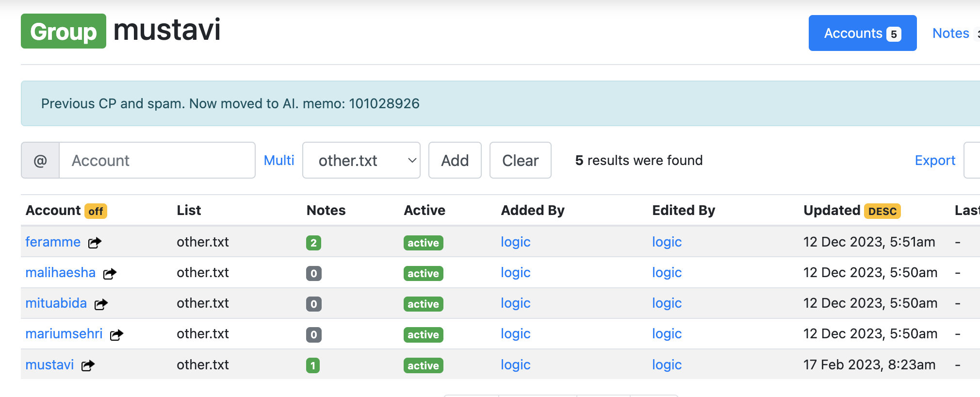
Task: Open the Multi account entry link
Action: pos(279,160)
